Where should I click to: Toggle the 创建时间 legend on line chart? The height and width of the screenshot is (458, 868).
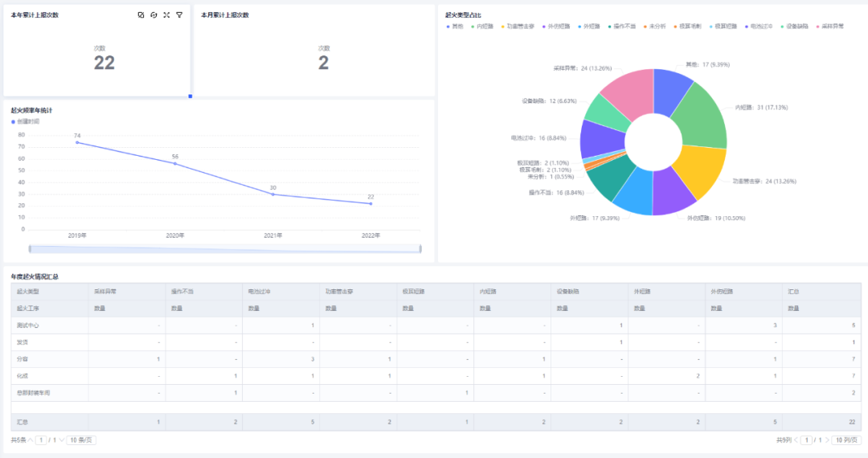coord(26,121)
